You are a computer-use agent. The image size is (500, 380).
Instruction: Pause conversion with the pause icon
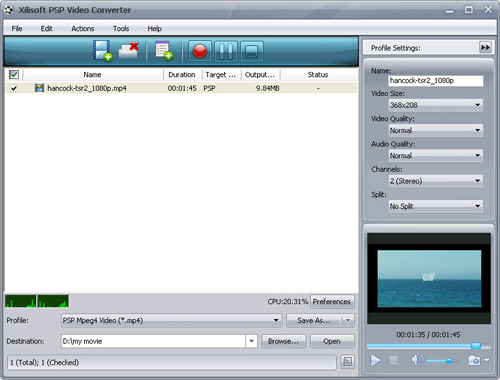pos(226,51)
